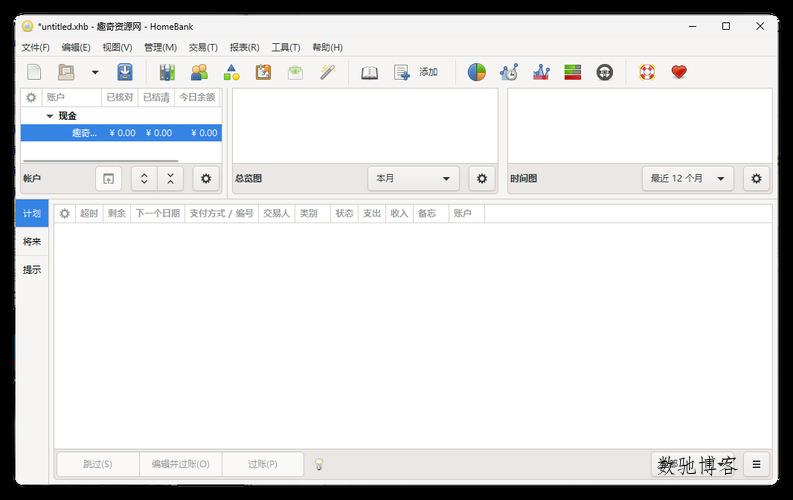The image size is (793, 500).
Task: Open the Help lifebuoy icon
Action: (x=647, y=72)
